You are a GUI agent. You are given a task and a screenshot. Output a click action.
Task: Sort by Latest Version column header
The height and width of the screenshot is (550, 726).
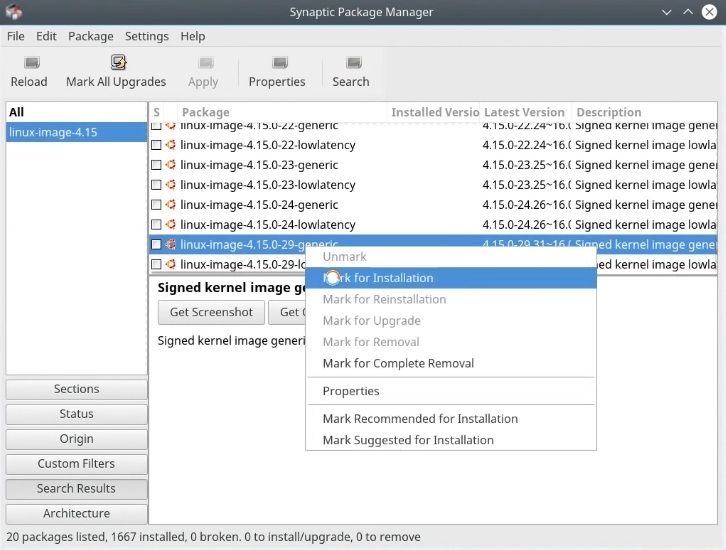pyautogui.click(x=526, y=112)
